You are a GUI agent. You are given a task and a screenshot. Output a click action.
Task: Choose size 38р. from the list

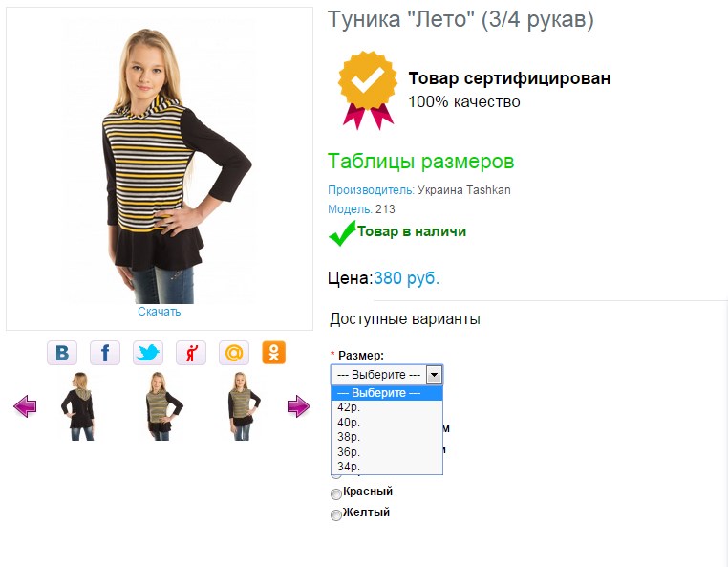387,437
